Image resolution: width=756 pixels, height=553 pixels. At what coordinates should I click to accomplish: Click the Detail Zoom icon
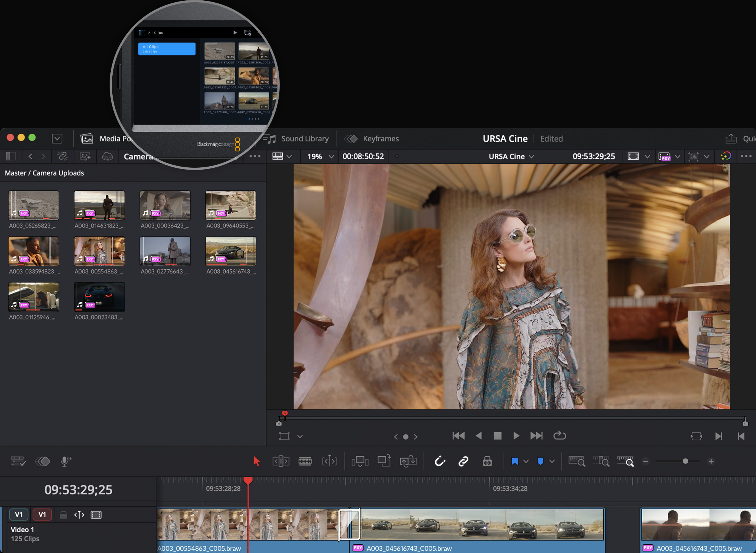[x=601, y=461]
